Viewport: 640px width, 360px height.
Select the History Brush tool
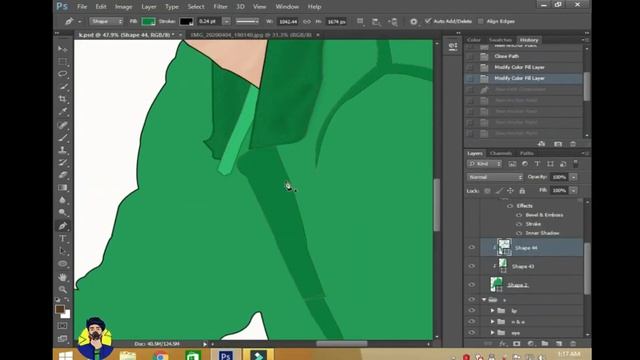(62, 162)
